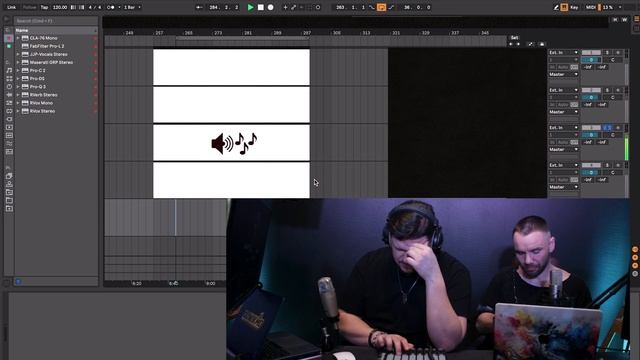Click the browser search field
Image resolution: width=640 pixels, height=360 pixels.
pos(56,20)
